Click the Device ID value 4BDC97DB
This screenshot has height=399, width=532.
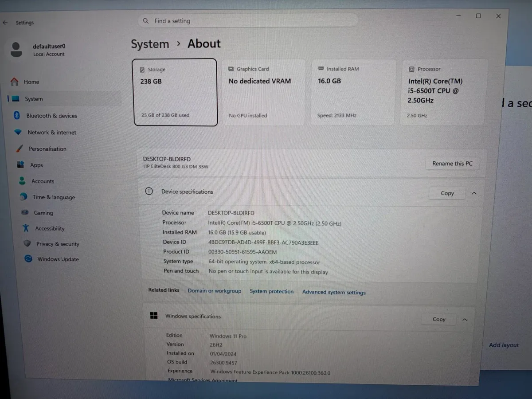pyautogui.click(x=263, y=243)
